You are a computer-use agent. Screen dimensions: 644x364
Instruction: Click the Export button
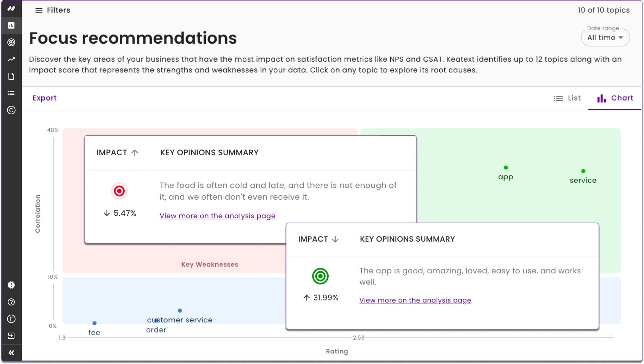(44, 98)
